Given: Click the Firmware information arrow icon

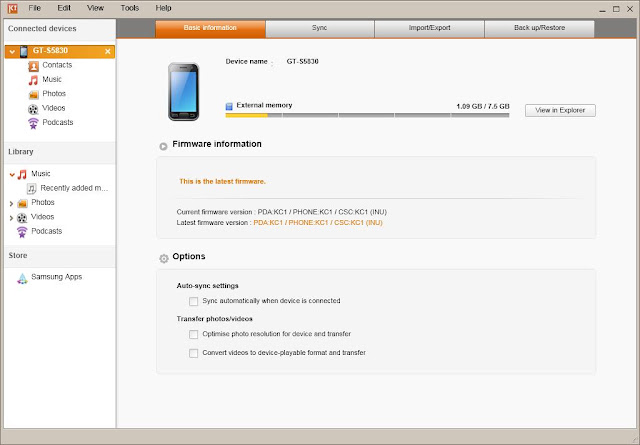Looking at the screenshot, I should (163, 146).
